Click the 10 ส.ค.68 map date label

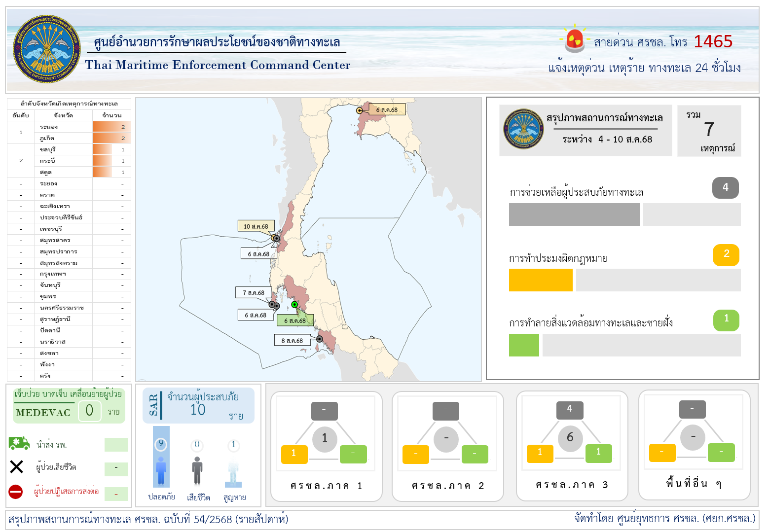click(256, 226)
